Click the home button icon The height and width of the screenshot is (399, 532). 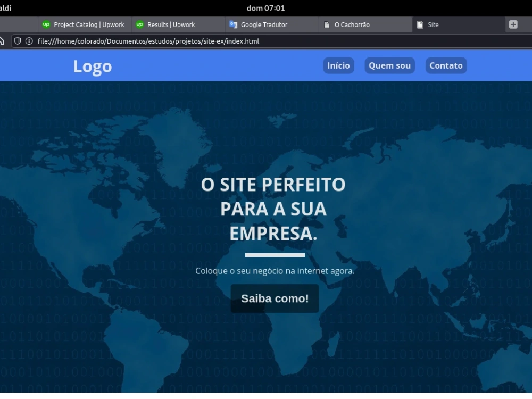pyautogui.click(x=2, y=41)
